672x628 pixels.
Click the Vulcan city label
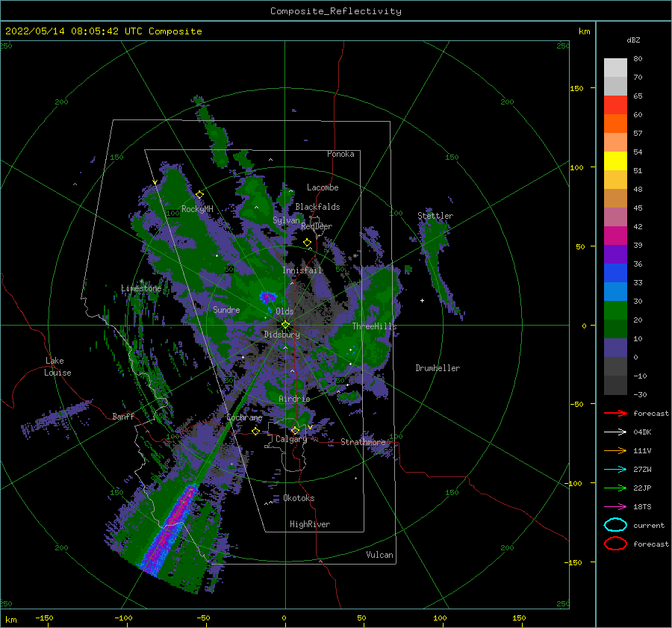pos(380,555)
